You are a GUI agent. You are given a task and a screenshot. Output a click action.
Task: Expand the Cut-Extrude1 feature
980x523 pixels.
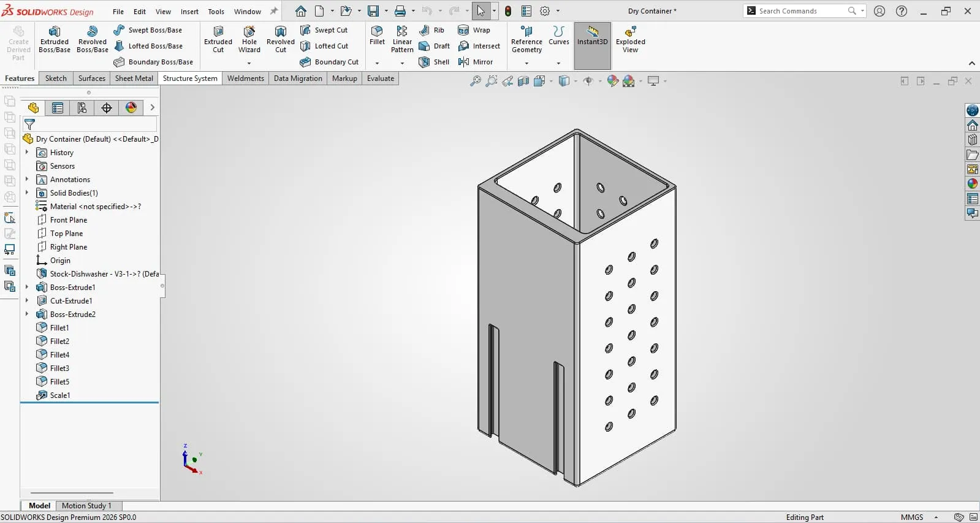tap(26, 301)
